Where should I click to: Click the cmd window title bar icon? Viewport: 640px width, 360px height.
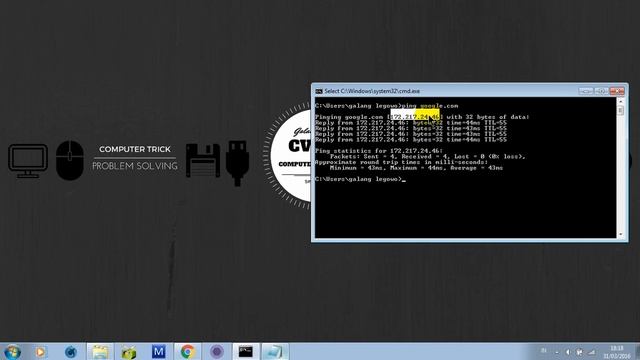tap(319, 91)
